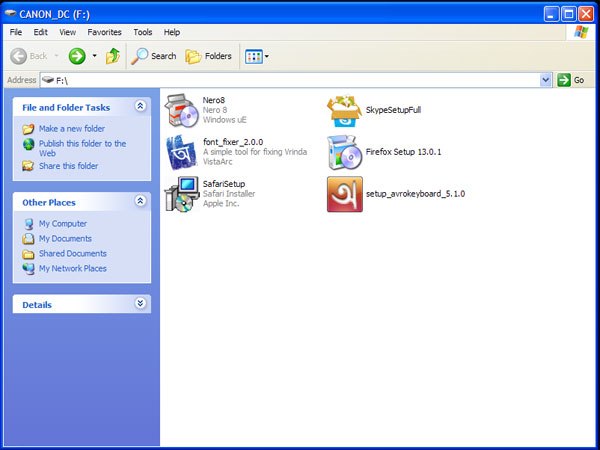600x450 pixels.
Task: Toggle the Folders pane button
Action: coord(209,56)
